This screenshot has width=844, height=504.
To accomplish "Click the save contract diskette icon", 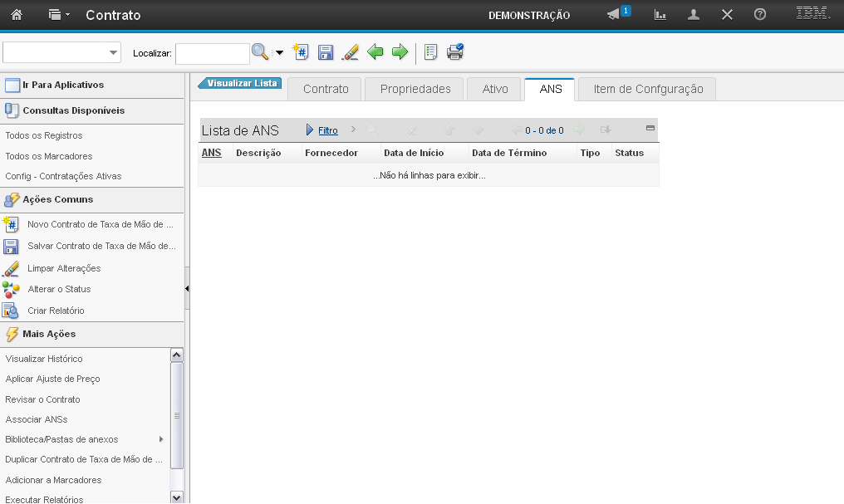I will click(326, 52).
